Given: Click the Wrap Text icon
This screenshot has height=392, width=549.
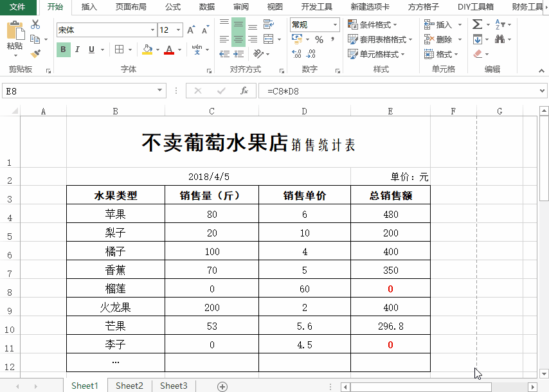Looking at the screenshot, I should (269, 24).
